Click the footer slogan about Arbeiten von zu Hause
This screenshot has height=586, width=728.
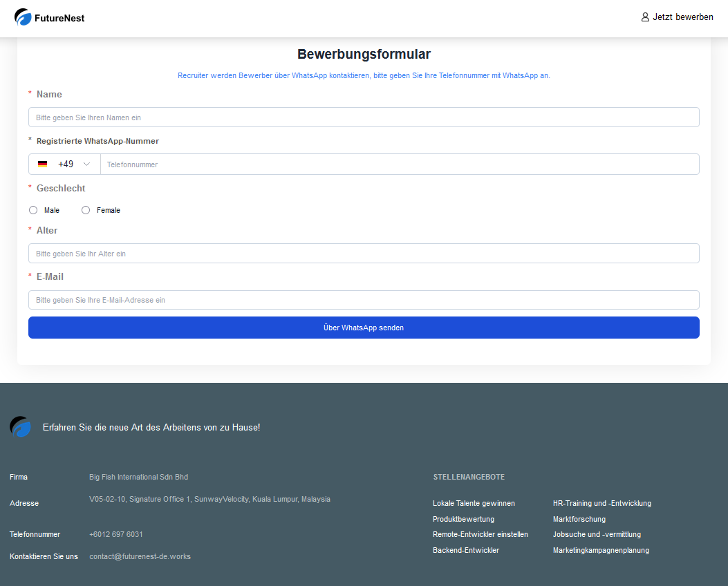coord(151,427)
